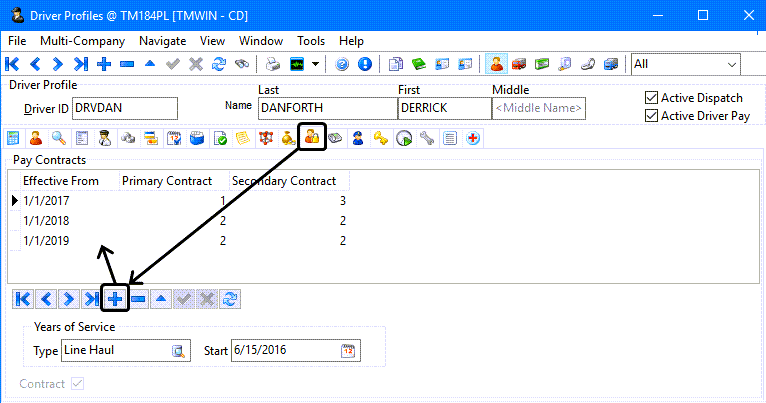
Task: Click the Primary Contract column header
Action: (174, 181)
